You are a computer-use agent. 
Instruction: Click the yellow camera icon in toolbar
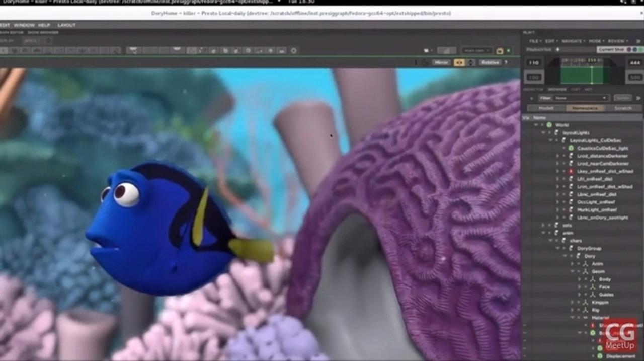[x=500, y=51]
